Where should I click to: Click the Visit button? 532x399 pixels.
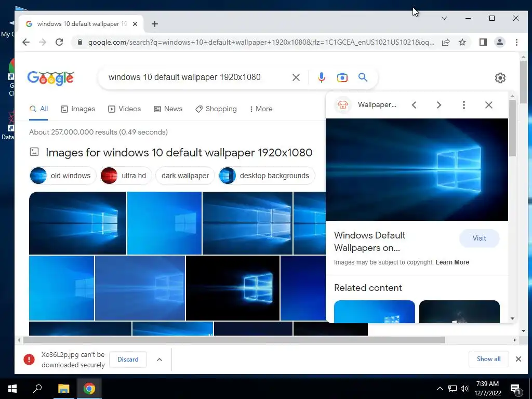tap(479, 238)
